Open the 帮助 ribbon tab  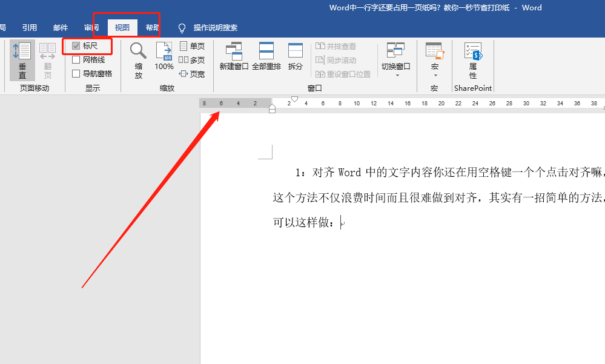(x=152, y=27)
